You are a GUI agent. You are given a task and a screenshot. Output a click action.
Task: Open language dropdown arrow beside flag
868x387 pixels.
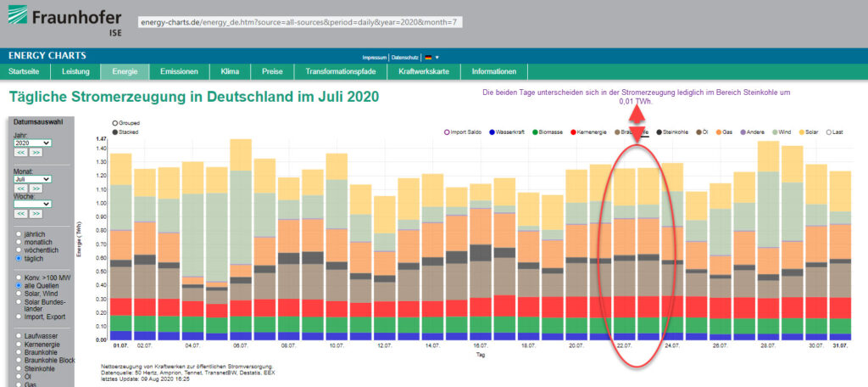point(437,57)
